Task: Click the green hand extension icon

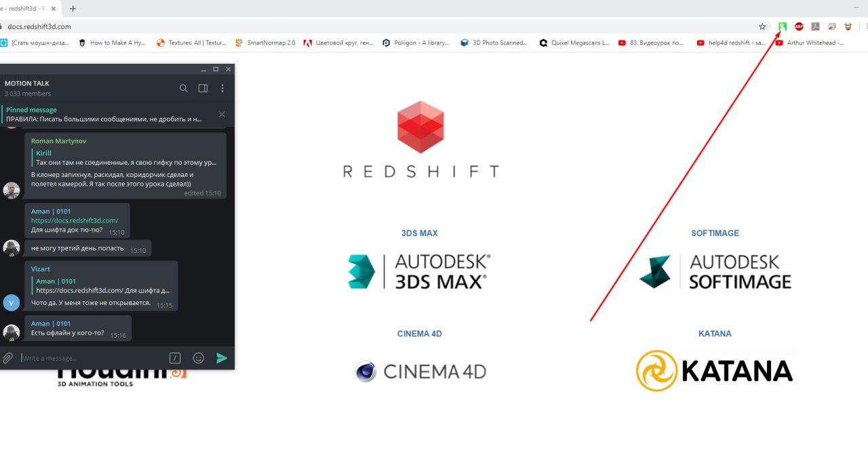Action: (x=783, y=26)
